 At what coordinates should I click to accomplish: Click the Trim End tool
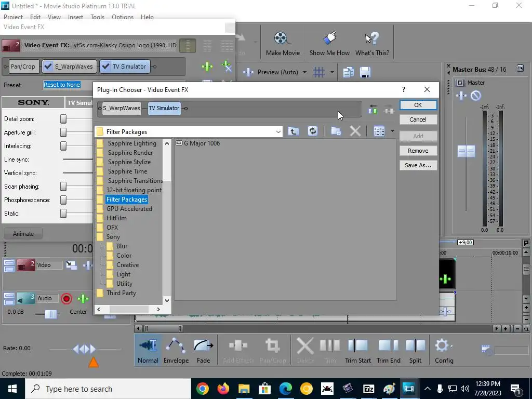pos(389,351)
